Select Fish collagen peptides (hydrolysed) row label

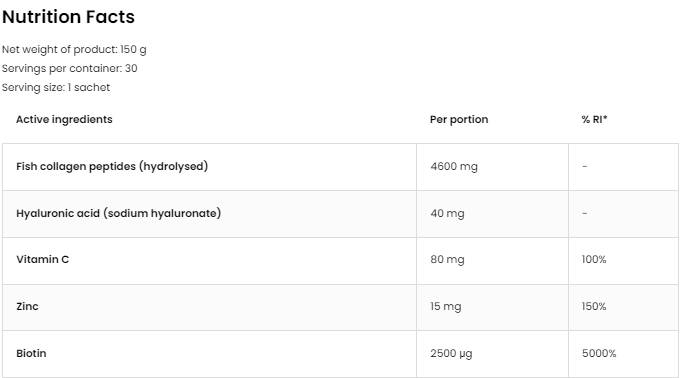(x=112, y=167)
